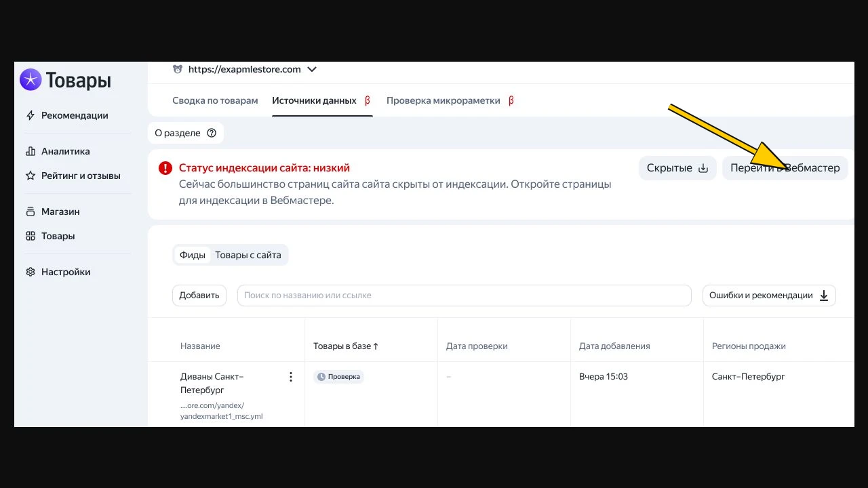The width and height of the screenshot is (868, 488).
Task: Click the download icon on Скрытые button
Action: coord(703,168)
